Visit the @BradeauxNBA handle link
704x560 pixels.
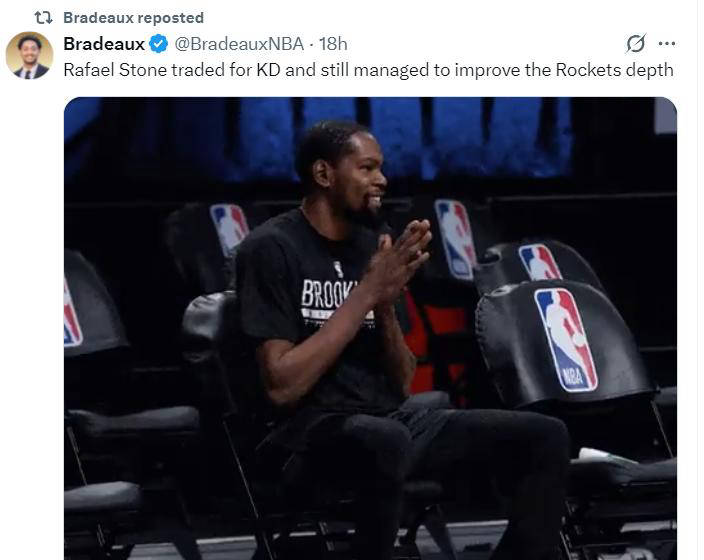click(239, 44)
